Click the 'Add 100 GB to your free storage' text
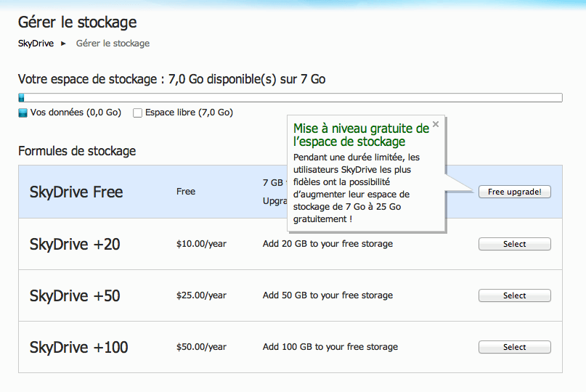Screen dimensions: 586x392 [330, 347]
